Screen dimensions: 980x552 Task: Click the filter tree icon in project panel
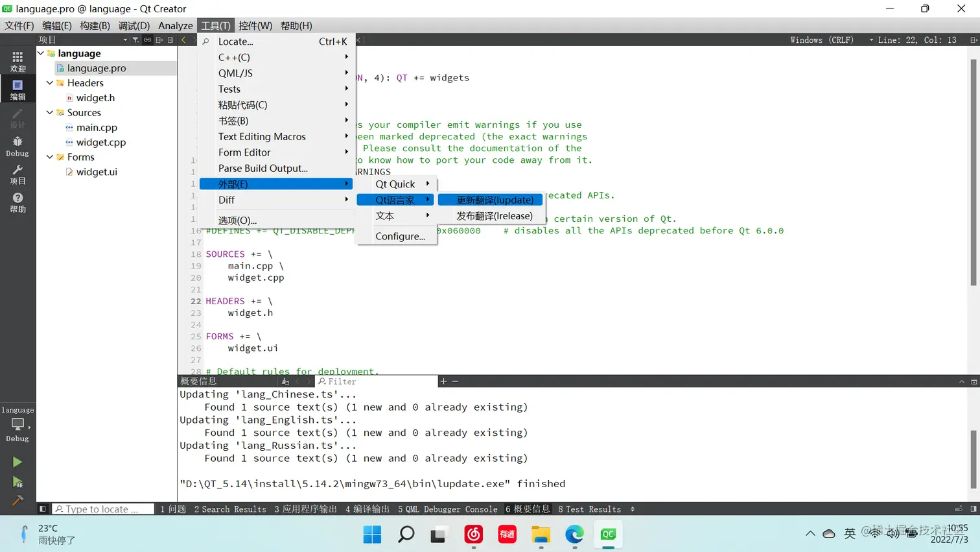coord(135,40)
